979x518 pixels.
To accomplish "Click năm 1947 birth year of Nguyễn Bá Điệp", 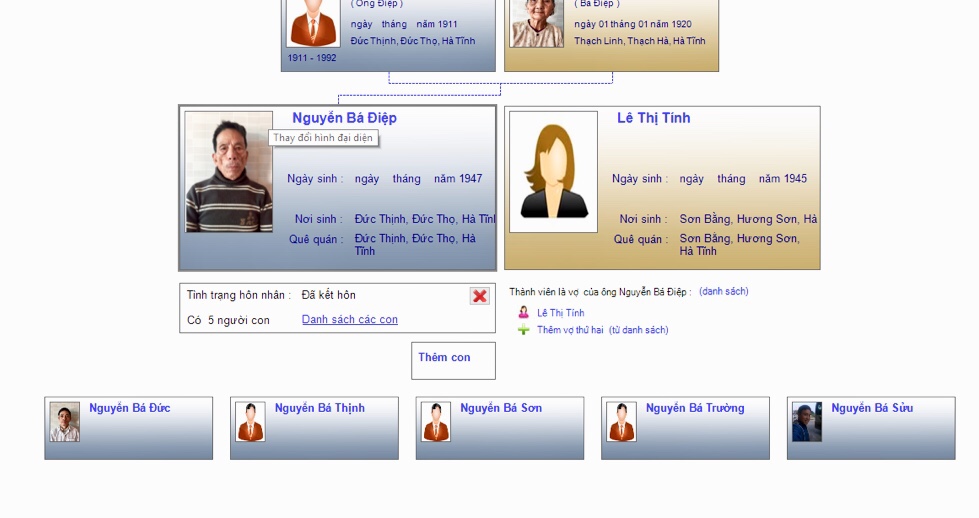I will (458, 178).
